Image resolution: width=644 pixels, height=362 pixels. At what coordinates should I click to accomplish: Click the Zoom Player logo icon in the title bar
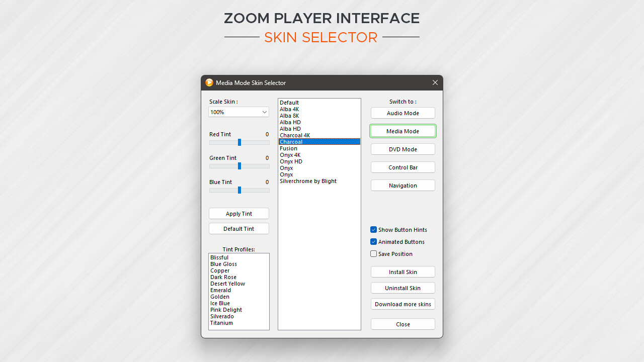(x=209, y=82)
